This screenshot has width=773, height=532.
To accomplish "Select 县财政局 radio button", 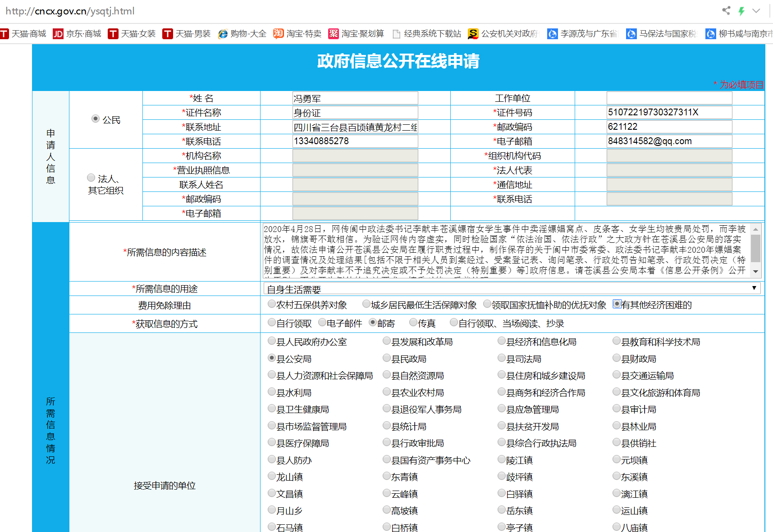I will pyautogui.click(x=617, y=358).
